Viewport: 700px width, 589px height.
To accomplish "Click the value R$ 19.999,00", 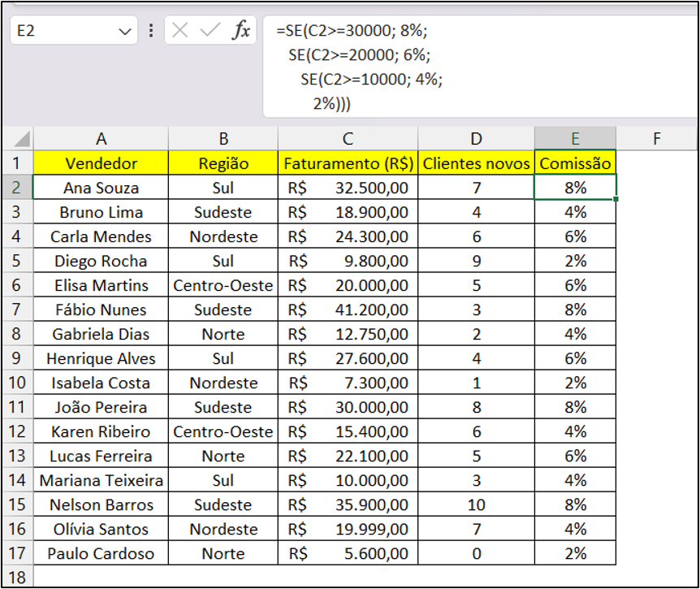I will tap(348, 529).
